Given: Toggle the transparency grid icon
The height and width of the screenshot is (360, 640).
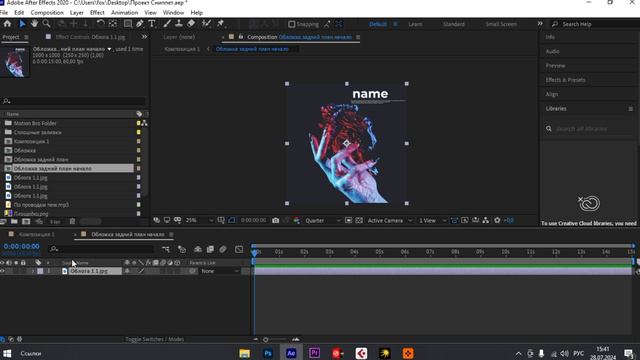Looking at the screenshot, I should tap(359, 220).
